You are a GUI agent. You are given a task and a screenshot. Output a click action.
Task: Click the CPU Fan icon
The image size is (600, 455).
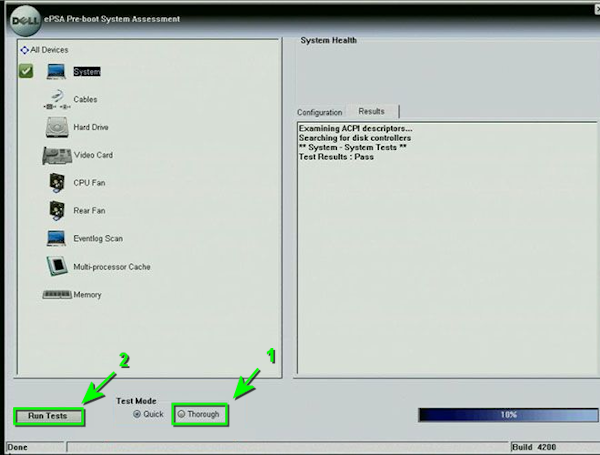click(57, 183)
